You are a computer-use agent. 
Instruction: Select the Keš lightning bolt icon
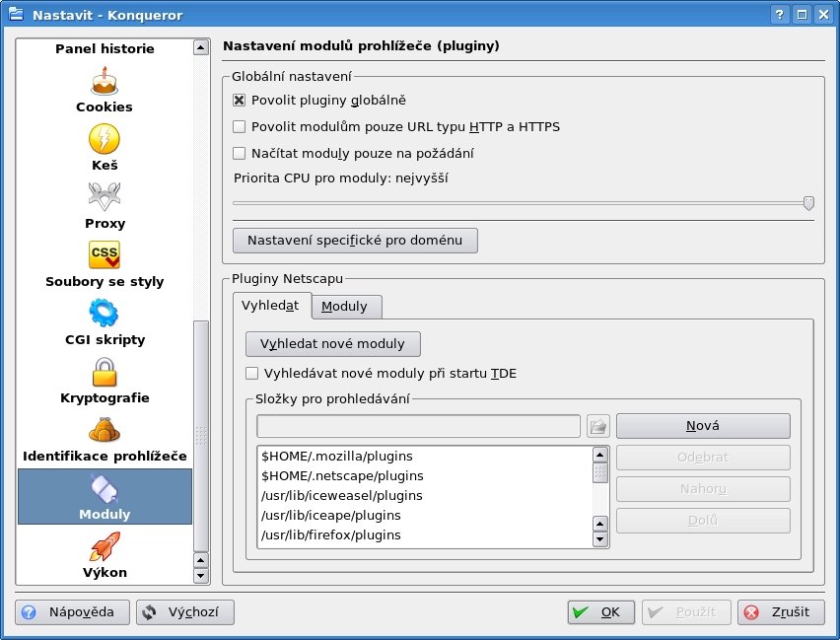point(105,139)
